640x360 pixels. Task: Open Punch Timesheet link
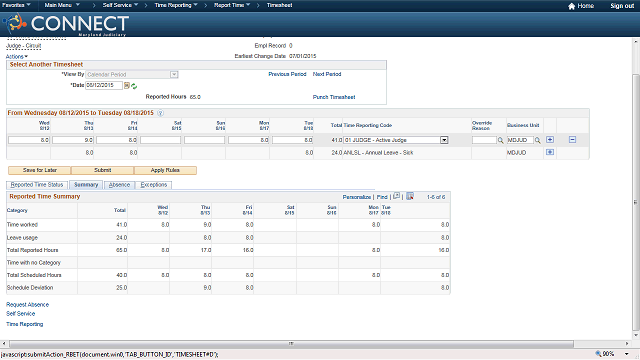(x=334, y=97)
